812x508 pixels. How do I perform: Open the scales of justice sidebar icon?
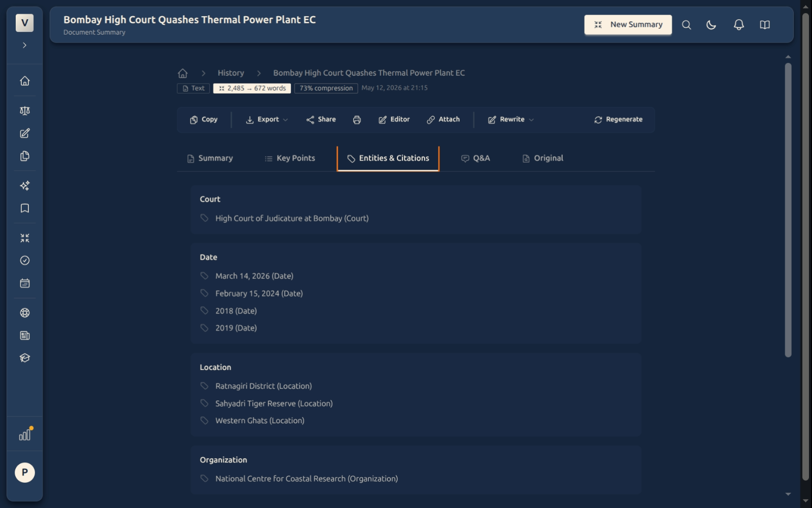[24, 111]
